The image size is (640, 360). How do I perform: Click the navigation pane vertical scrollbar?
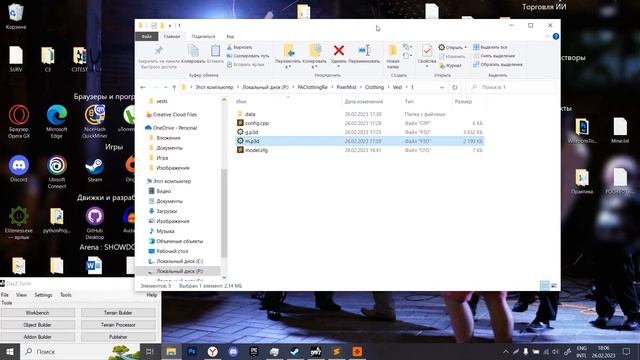point(224,212)
